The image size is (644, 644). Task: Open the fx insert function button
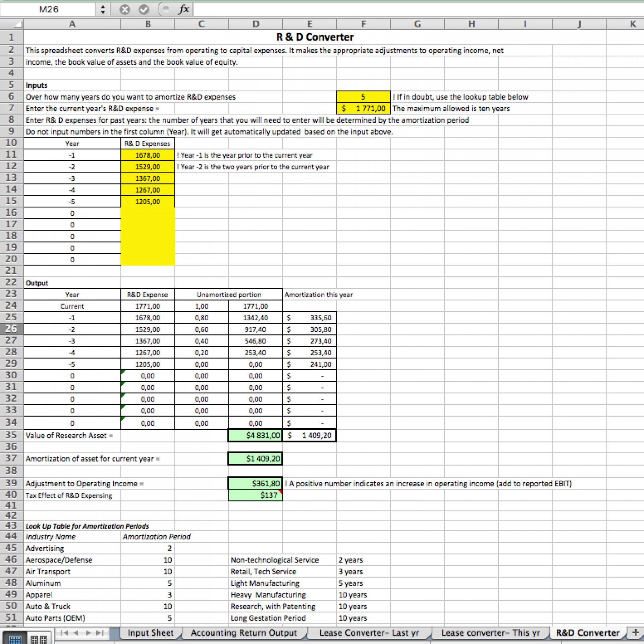click(x=184, y=9)
